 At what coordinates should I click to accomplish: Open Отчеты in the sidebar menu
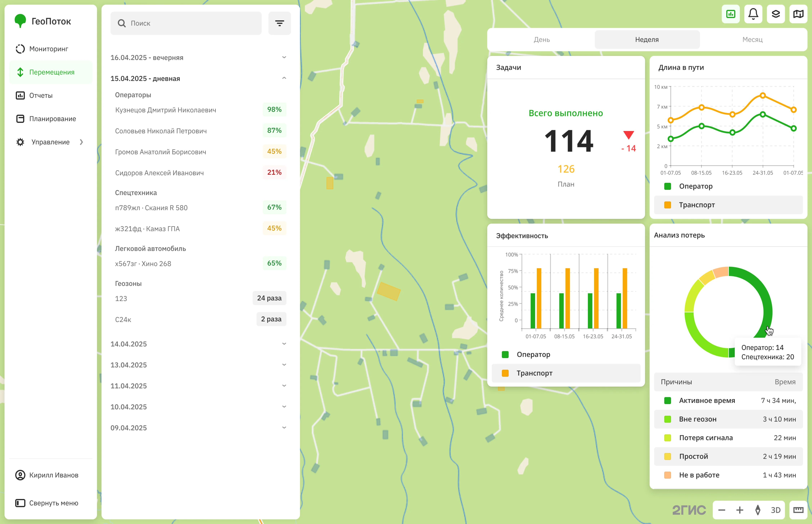pyautogui.click(x=41, y=95)
